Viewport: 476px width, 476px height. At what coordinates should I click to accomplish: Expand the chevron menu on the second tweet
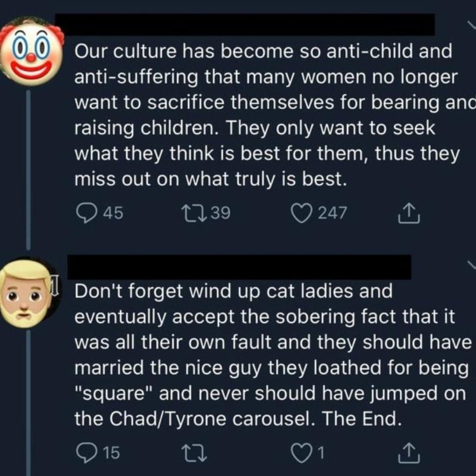[469, 264]
